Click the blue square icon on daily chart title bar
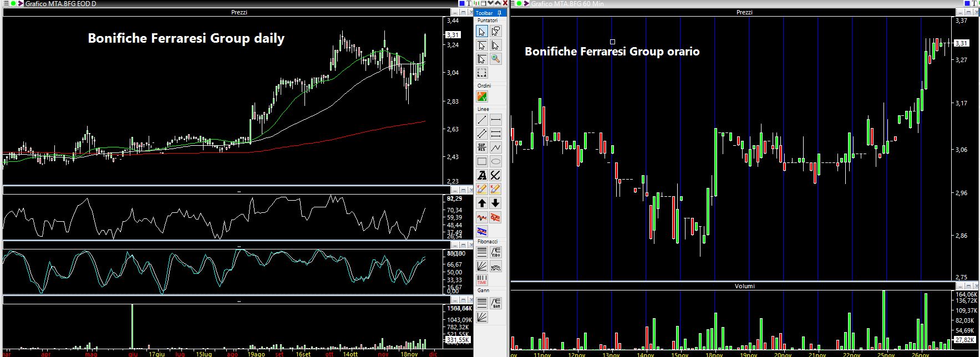The height and width of the screenshot is (357, 980). [461, 3]
